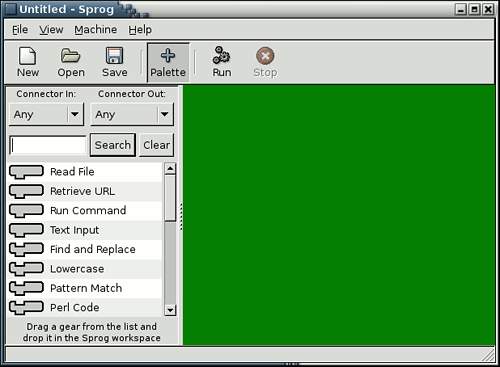Screen dimensions: 500x367
Task: Click the pane divider handle beside the palette
Action: (181, 217)
